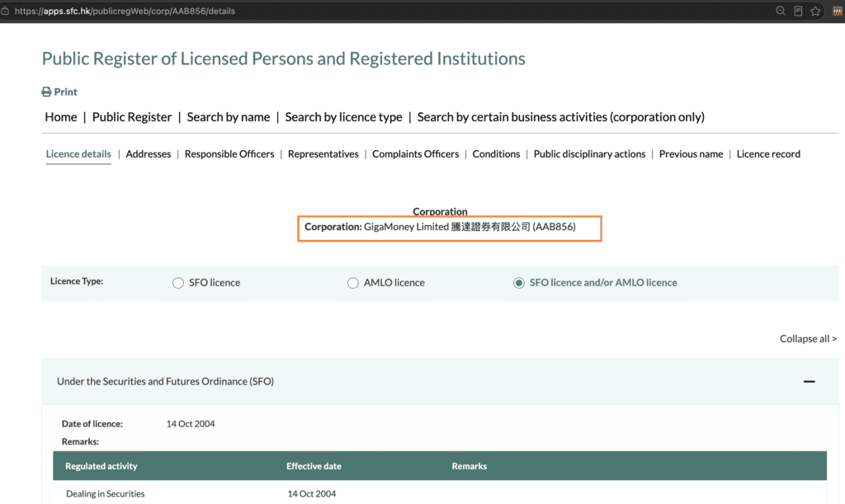Click the page title Public Register of Licensed Persons
The height and width of the screenshot is (504, 845).
[x=284, y=58]
